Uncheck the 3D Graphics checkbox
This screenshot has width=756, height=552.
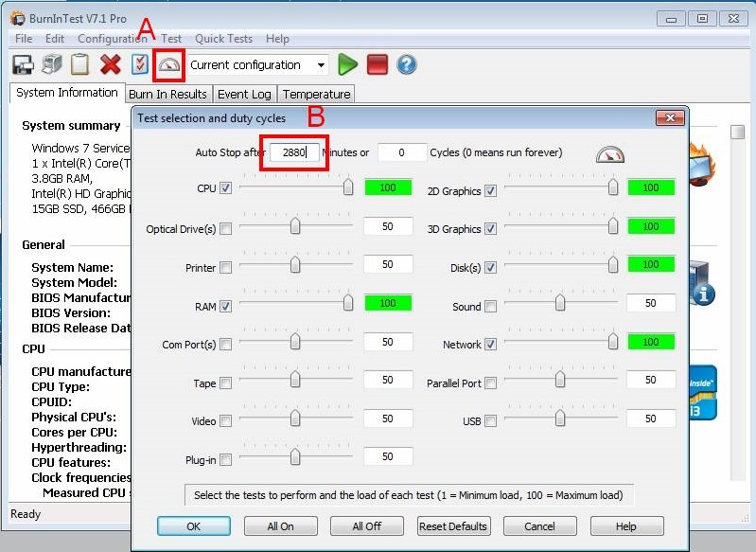coord(490,229)
